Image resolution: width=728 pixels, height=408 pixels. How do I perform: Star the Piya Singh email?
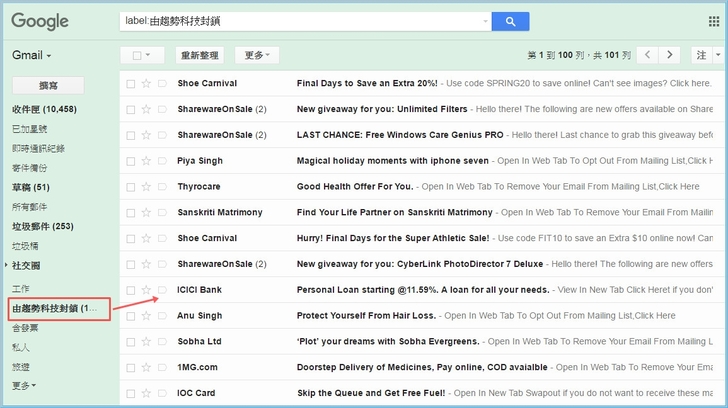tap(146, 161)
